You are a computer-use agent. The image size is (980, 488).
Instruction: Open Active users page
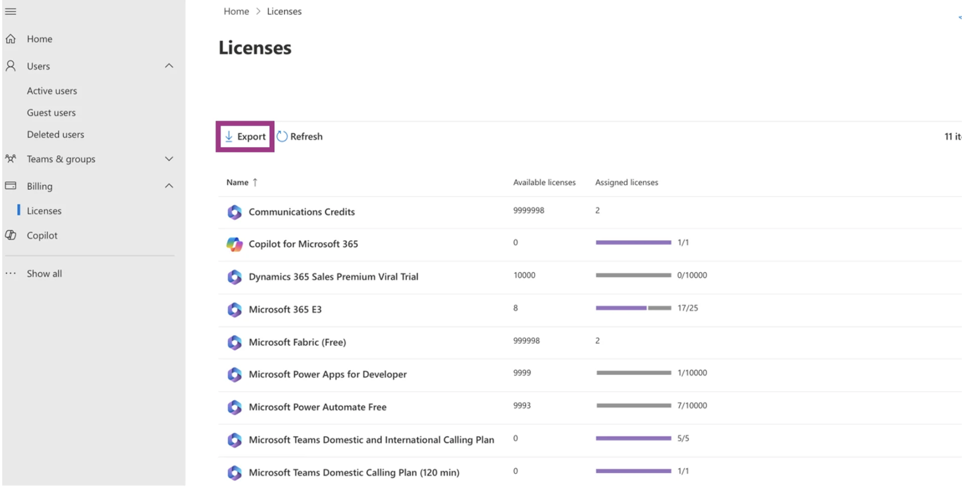pyautogui.click(x=52, y=91)
